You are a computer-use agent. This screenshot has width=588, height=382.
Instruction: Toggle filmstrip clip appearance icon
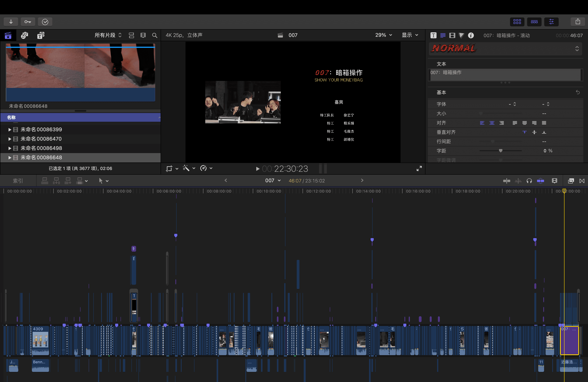[143, 35]
